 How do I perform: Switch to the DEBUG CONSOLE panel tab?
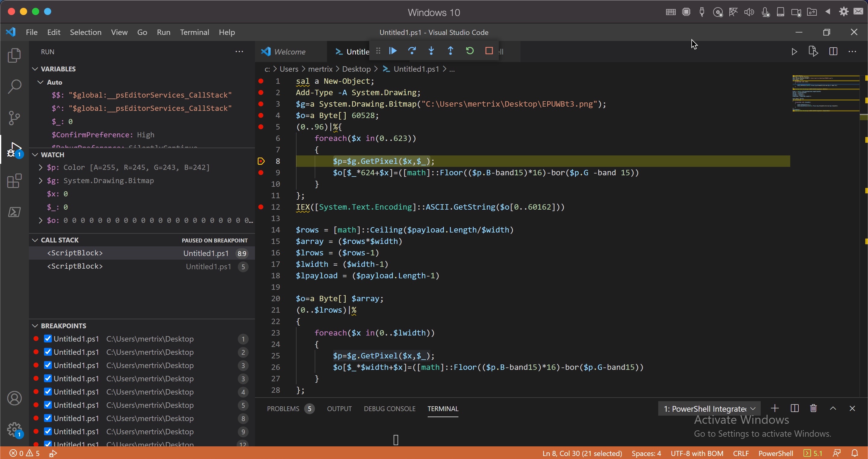click(389, 408)
